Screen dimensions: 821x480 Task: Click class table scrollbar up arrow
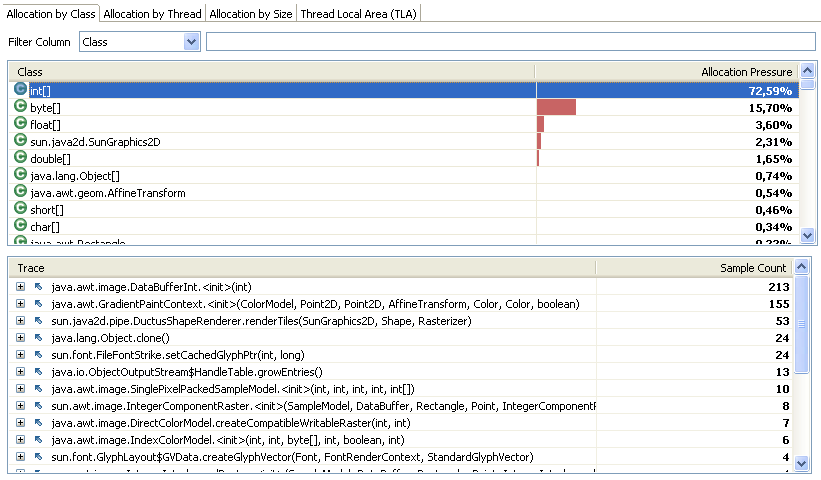coord(807,70)
